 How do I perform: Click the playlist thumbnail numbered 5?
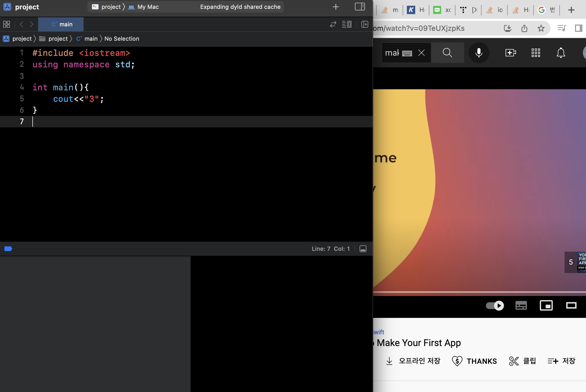click(575, 262)
